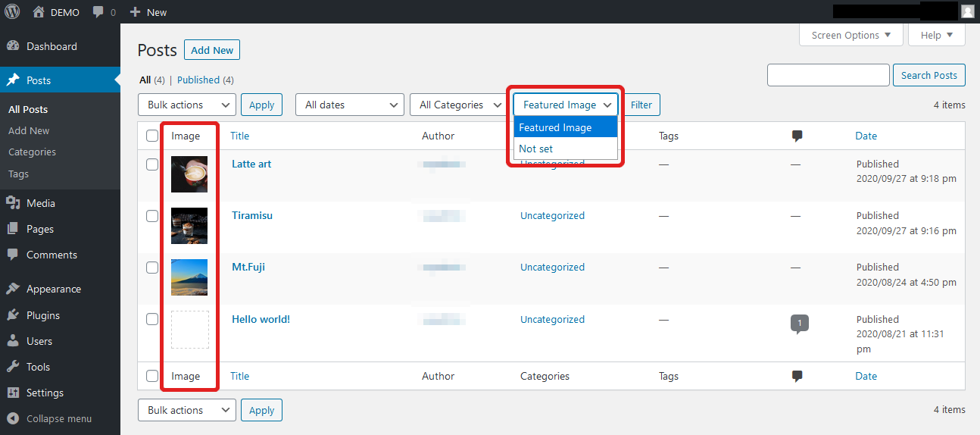Click the WordPress logo icon

12,11
